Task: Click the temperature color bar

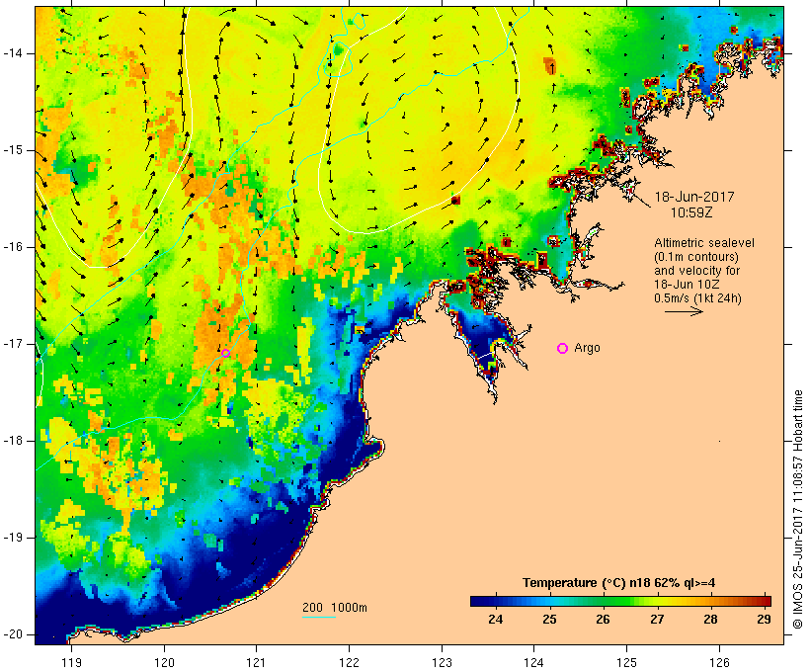Action: tap(620, 601)
